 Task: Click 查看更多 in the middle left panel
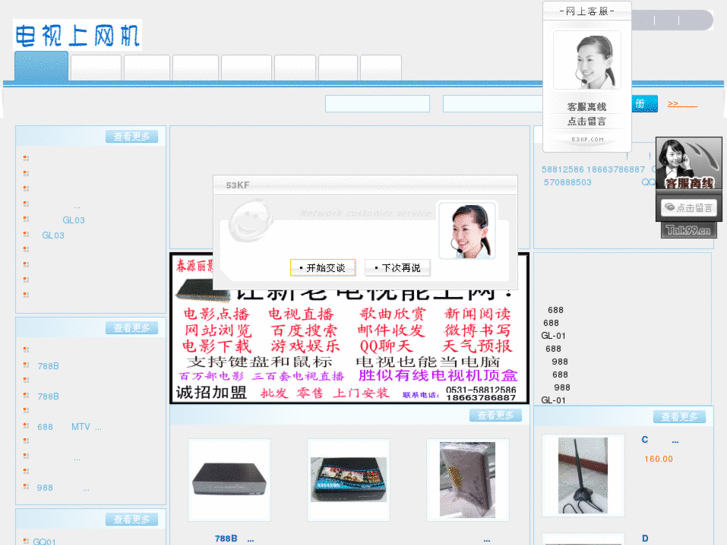[132, 328]
